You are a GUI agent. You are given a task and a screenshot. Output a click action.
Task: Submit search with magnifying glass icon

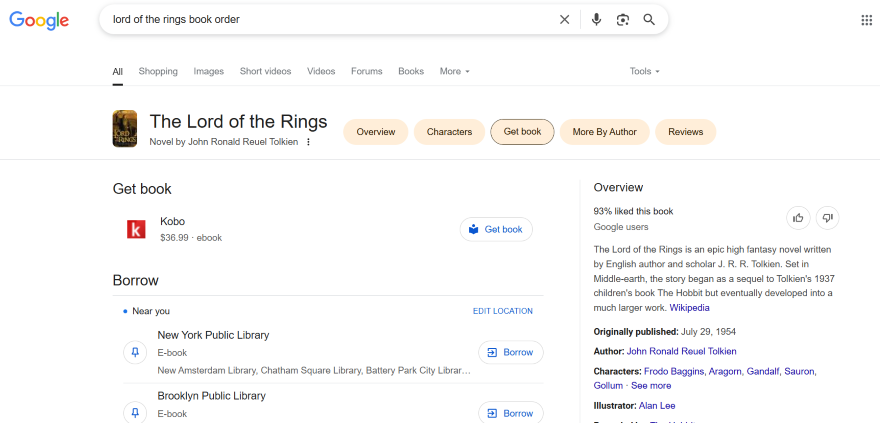(x=649, y=20)
